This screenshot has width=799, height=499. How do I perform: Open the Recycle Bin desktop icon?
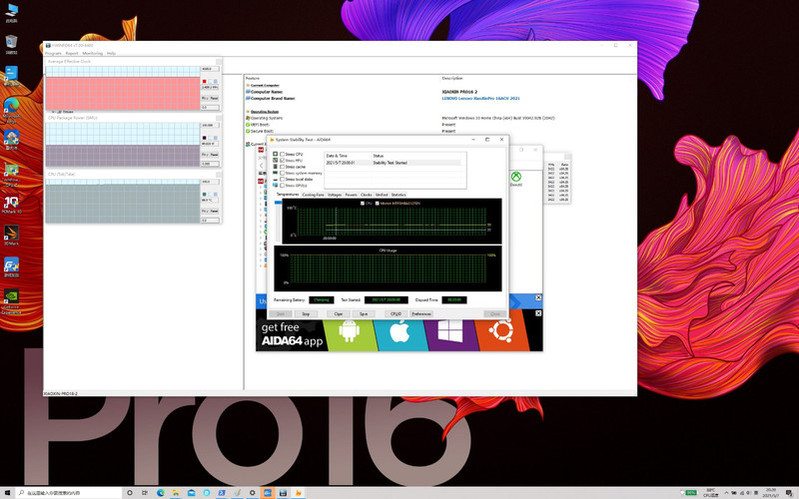(11, 44)
